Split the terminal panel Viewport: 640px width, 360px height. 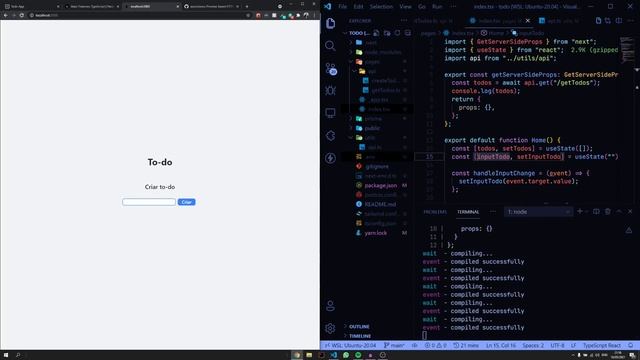(x=596, y=211)
